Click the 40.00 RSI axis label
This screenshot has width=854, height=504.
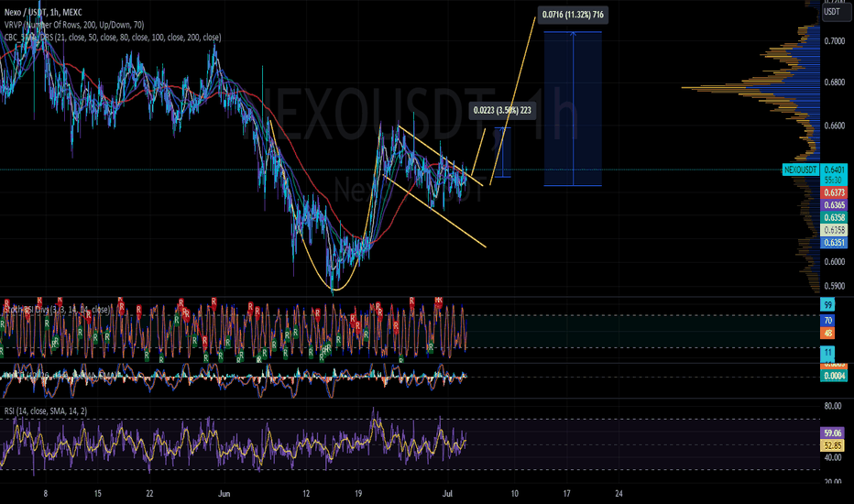click(x=833, y=457)
